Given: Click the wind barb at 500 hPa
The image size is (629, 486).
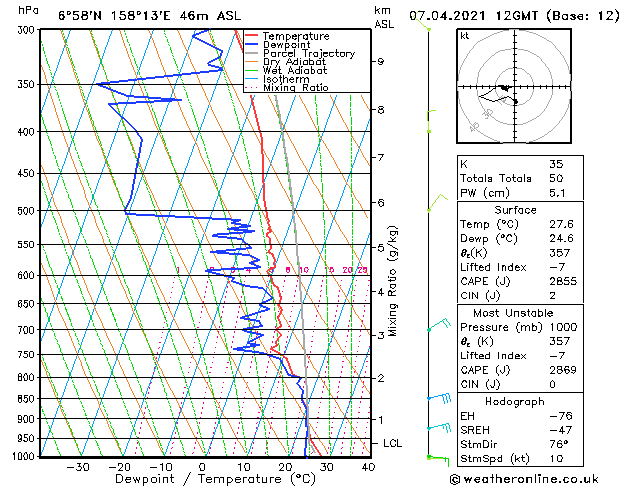Looking at the screenshot, I should pyautogui.click(x=438, y=202).
